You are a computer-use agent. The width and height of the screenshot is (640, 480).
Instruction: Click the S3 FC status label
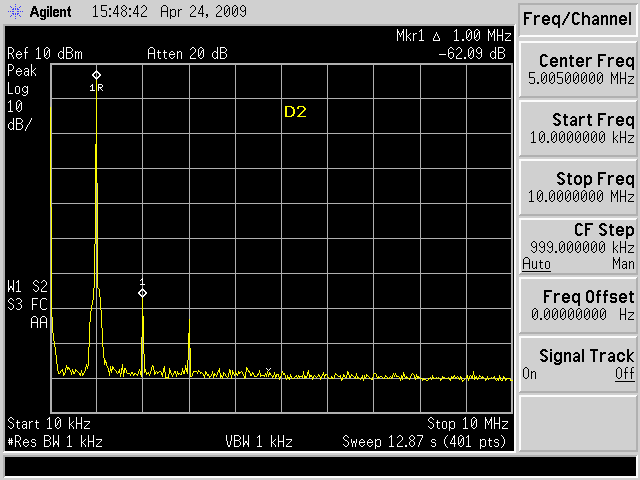27,304
